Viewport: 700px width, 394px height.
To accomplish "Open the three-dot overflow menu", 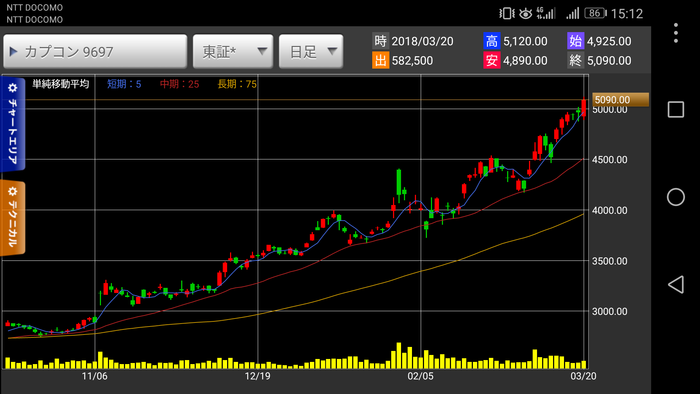I will tap(676, 33).
